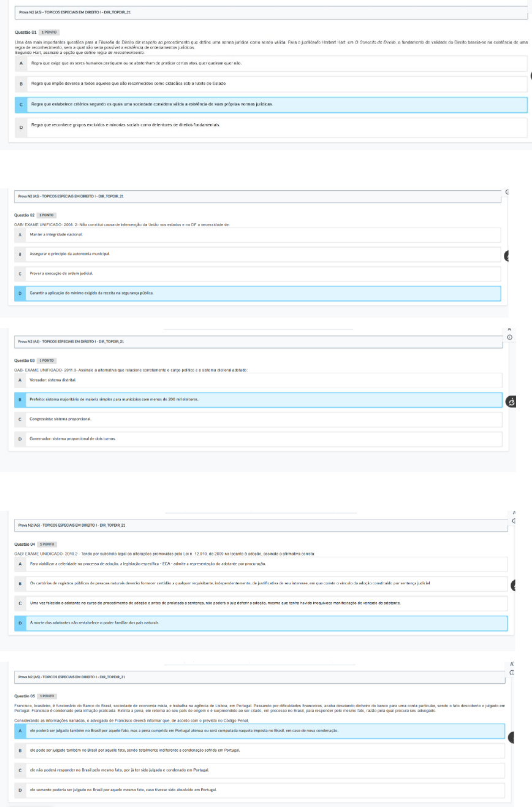
Task: Click the info icon above Questão 02
Action: point(507,193)
